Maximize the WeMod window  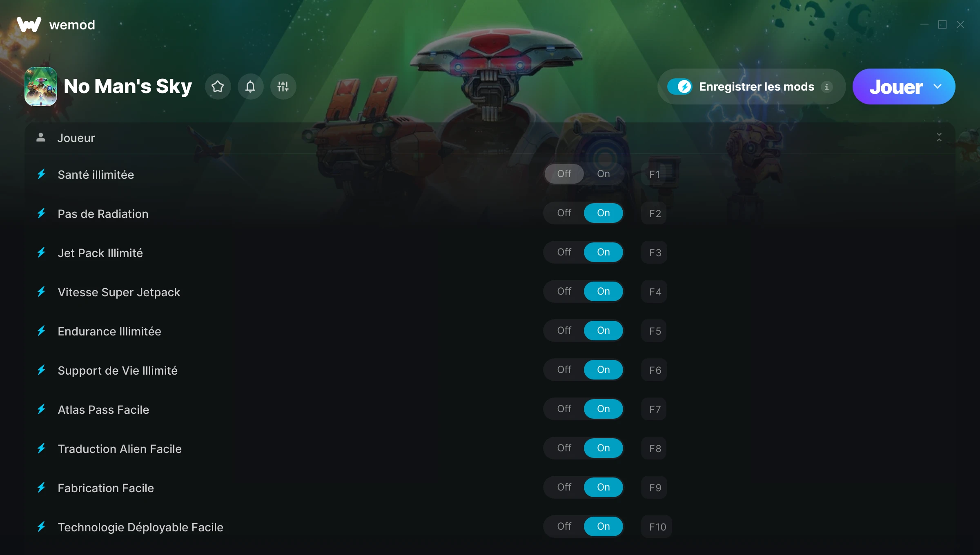(942, 25)
